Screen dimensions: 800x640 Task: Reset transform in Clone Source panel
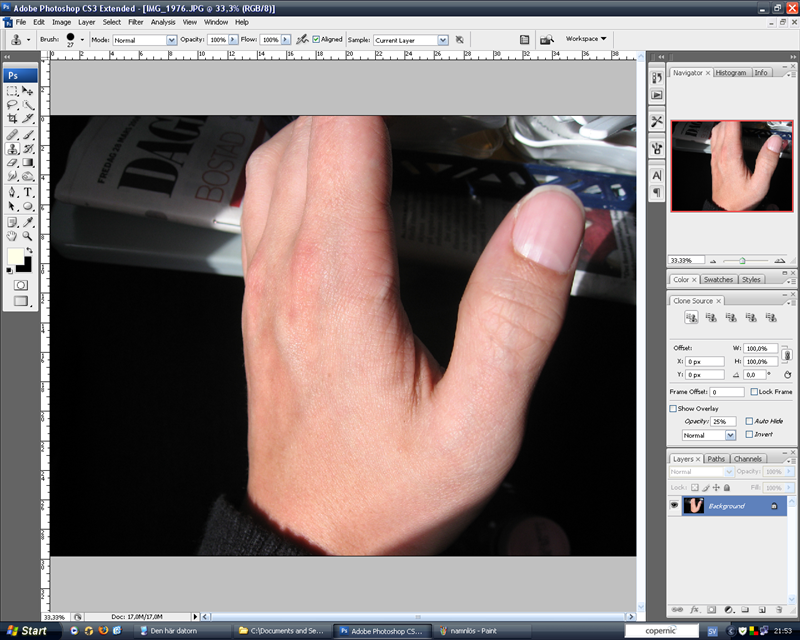(788, 375)
